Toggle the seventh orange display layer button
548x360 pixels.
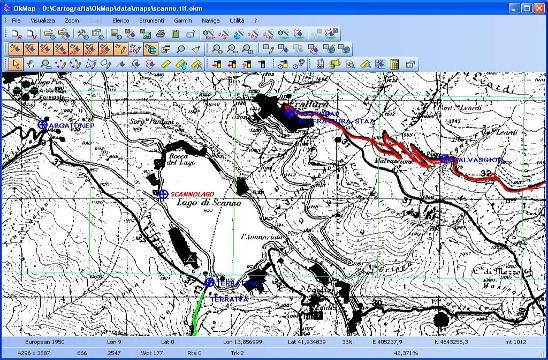(x=106, y=49)
